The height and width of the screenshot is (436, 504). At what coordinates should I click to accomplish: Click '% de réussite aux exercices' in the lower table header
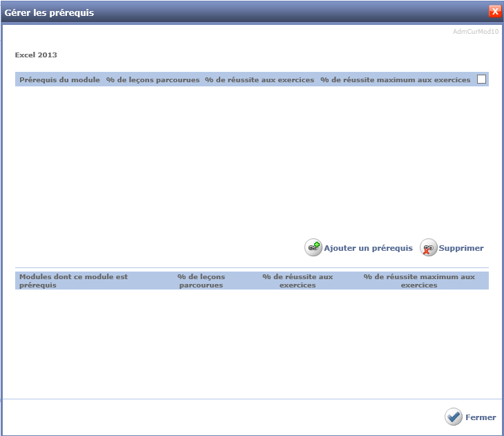[298, 281]
